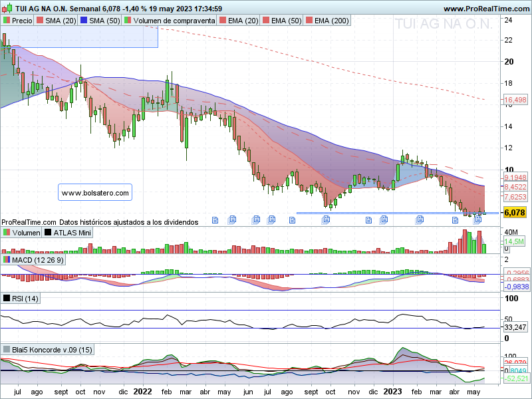
Task: Select the blue shaded rectangle zone near 22
Action: pyautogui.click(x=79, y=37)
